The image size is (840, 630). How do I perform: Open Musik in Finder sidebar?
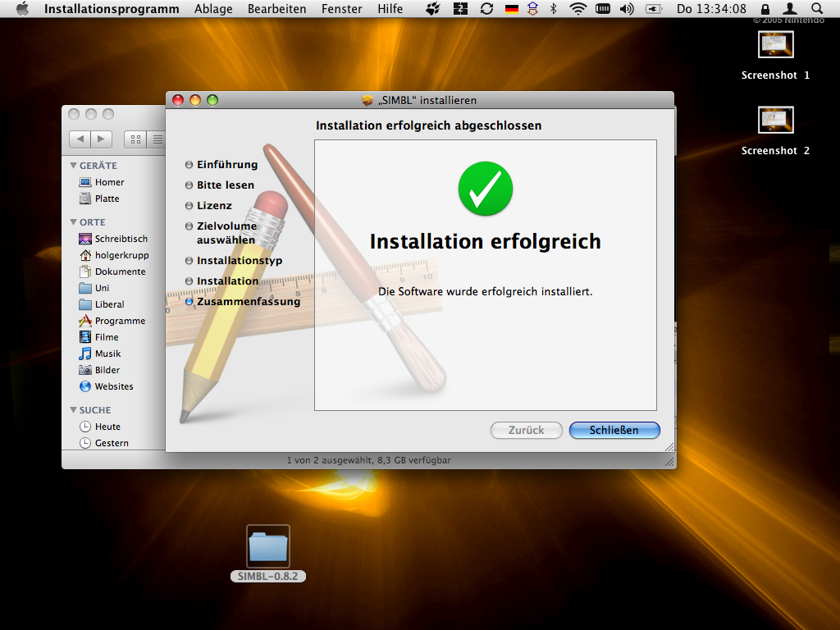[99, 354]
